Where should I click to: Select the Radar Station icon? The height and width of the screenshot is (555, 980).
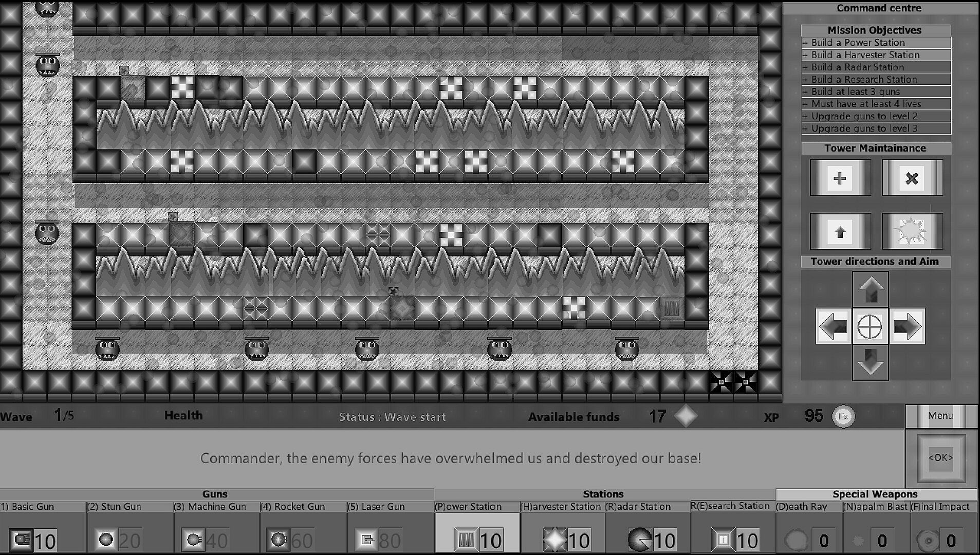(x=640, y=540)
